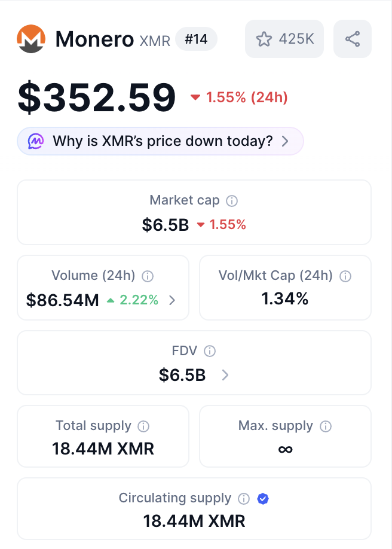Expand Volume (24h) details with the chevron
392x549 pixels.
click(172, 301)
